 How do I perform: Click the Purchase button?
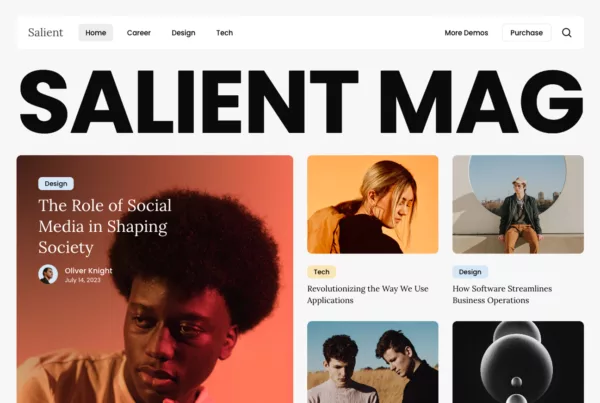point(527,33)
